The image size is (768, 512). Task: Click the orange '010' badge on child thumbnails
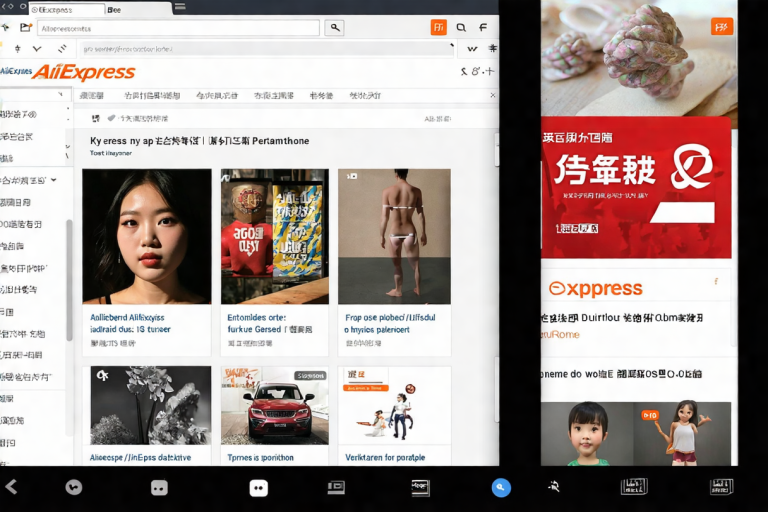[x=649, y=415]
